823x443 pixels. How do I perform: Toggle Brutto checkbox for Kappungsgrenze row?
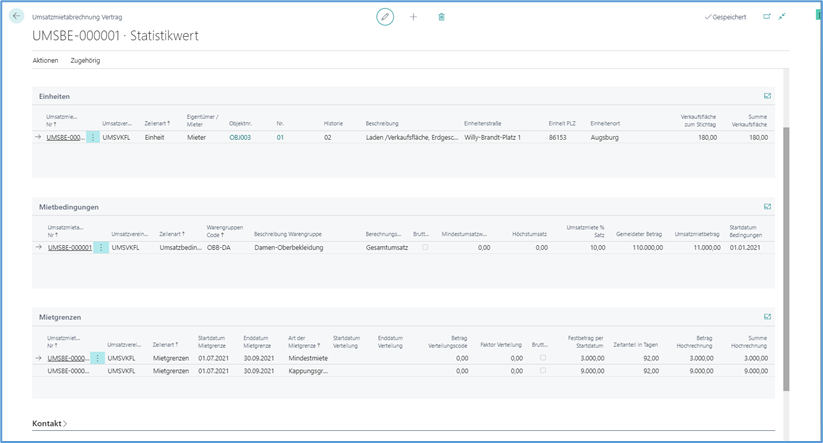click(543, 371)
